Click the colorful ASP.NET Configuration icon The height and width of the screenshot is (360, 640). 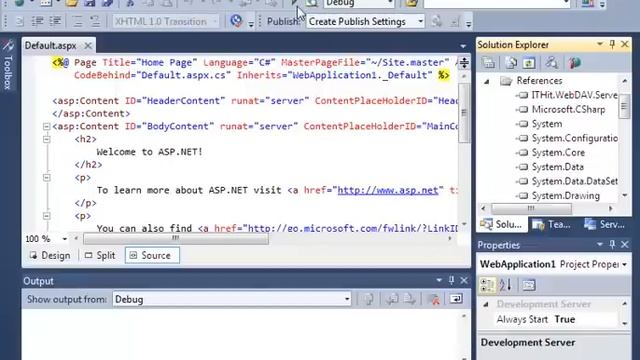(574, 63)
